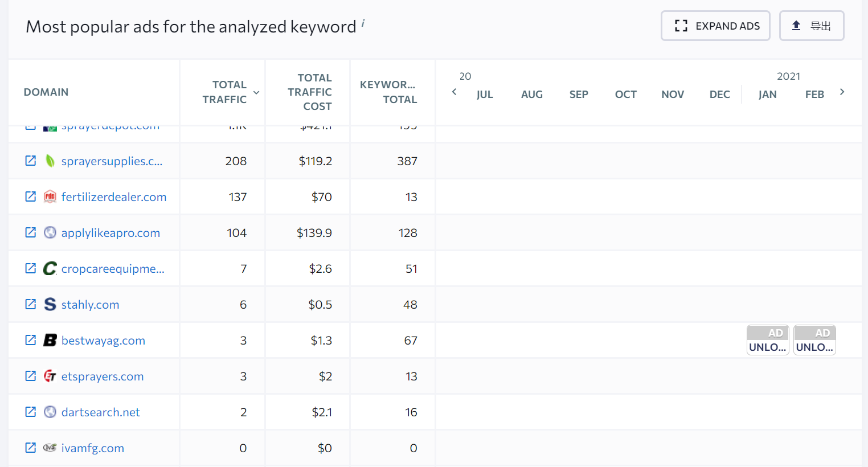Open bestwayag.com February ad card

click(814, 340)
